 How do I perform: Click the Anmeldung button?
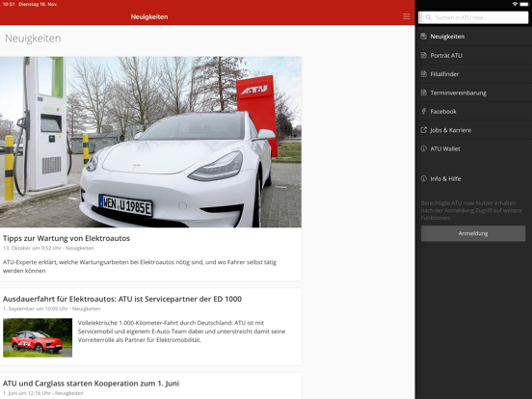pos(473,233)
